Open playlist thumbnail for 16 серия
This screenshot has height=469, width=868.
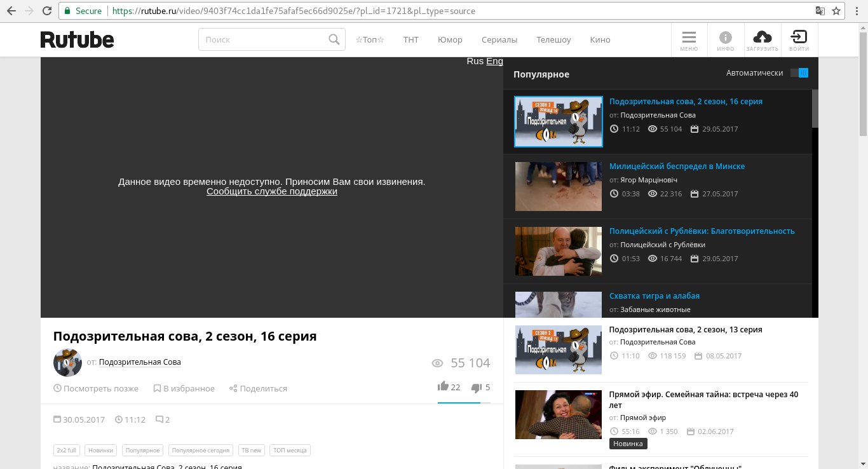558,121
